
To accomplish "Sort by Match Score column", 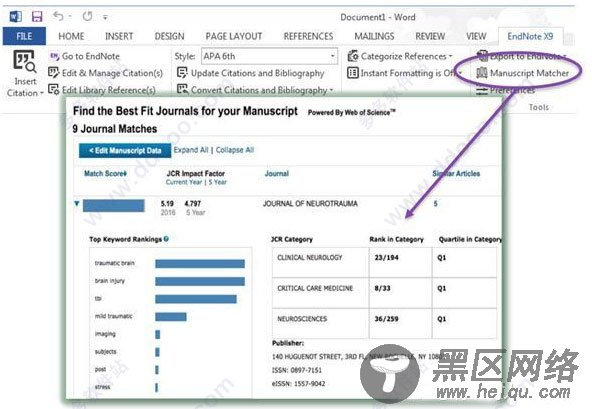I will (105, 174).
